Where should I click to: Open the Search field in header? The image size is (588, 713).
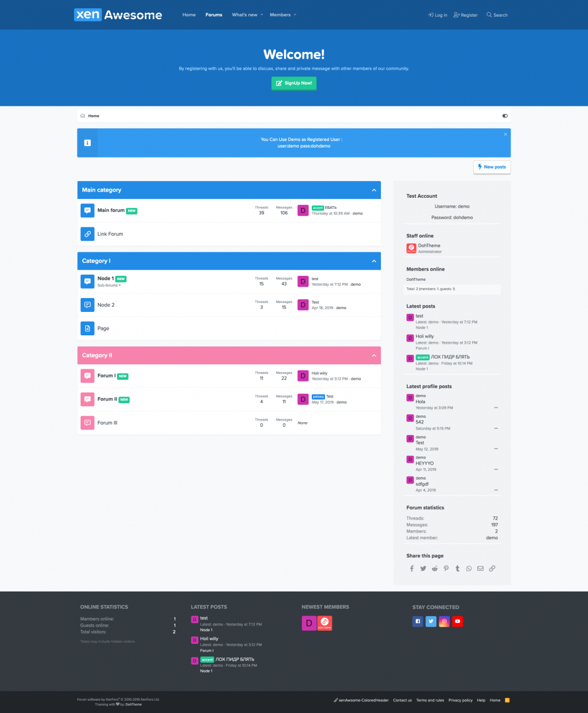pos(497,15)
